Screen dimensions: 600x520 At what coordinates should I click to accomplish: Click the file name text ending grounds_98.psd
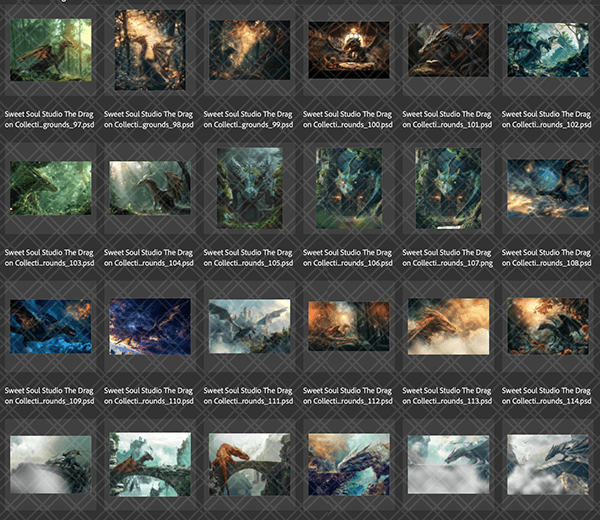tap(149, 119)
